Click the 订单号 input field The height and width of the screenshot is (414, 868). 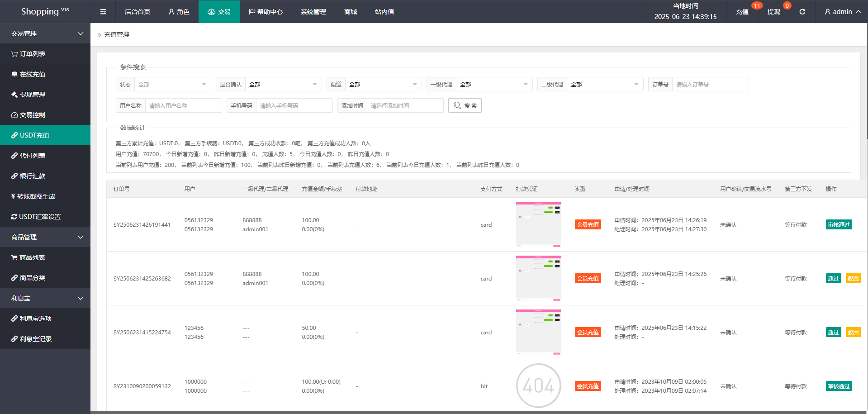pyautogui.click(x=710, y=84)
